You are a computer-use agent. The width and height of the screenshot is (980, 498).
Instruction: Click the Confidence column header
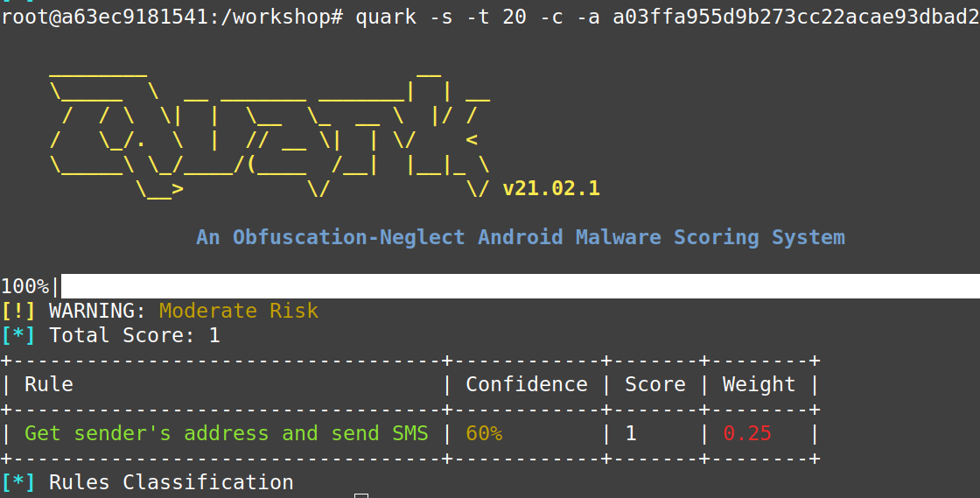[x=526, y=384]
